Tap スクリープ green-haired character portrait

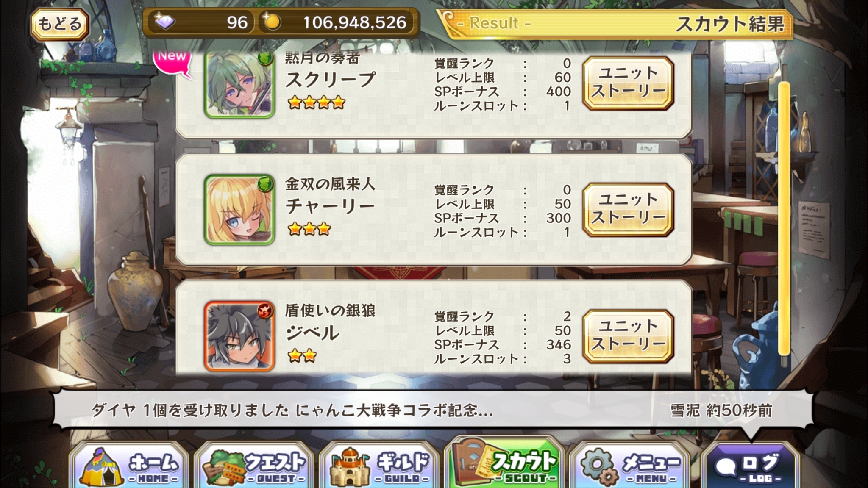[239, 85]
